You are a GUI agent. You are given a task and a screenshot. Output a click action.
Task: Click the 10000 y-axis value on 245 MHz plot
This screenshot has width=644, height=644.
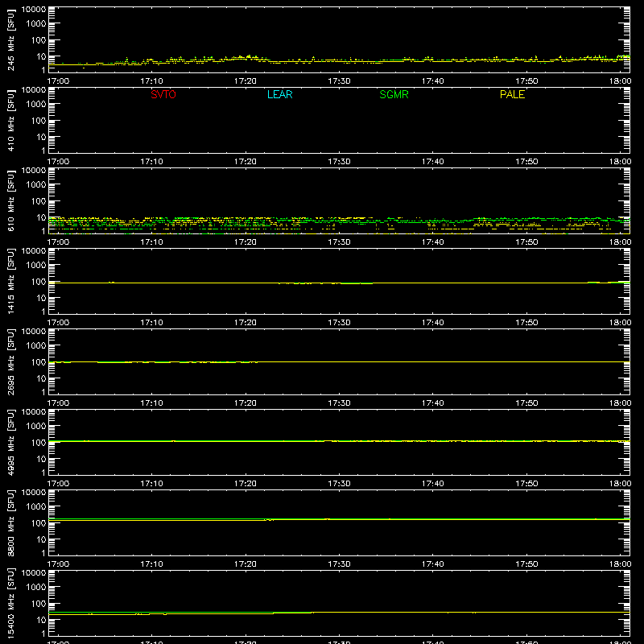tap(34, 10)
